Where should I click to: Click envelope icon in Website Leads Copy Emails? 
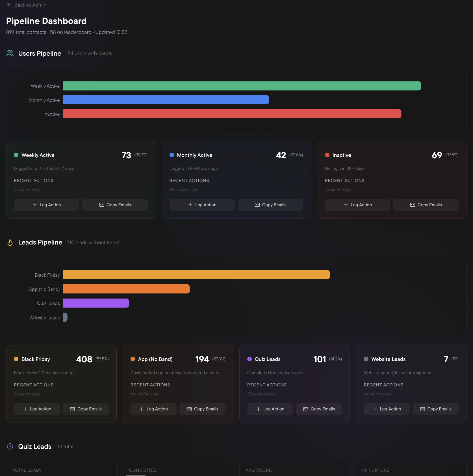(422, 409)
